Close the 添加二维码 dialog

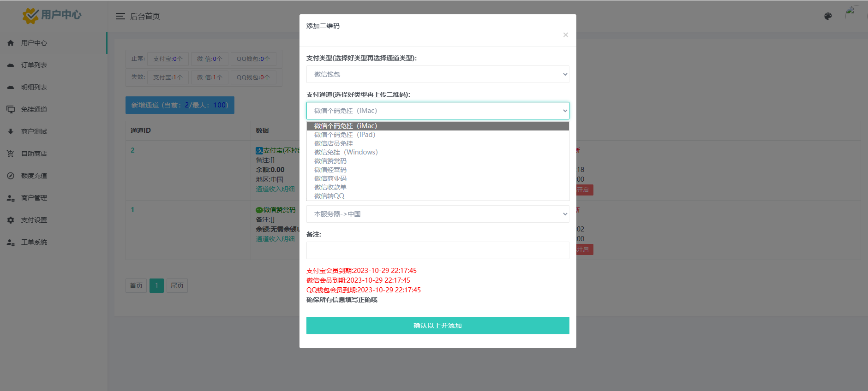point(565,35)
